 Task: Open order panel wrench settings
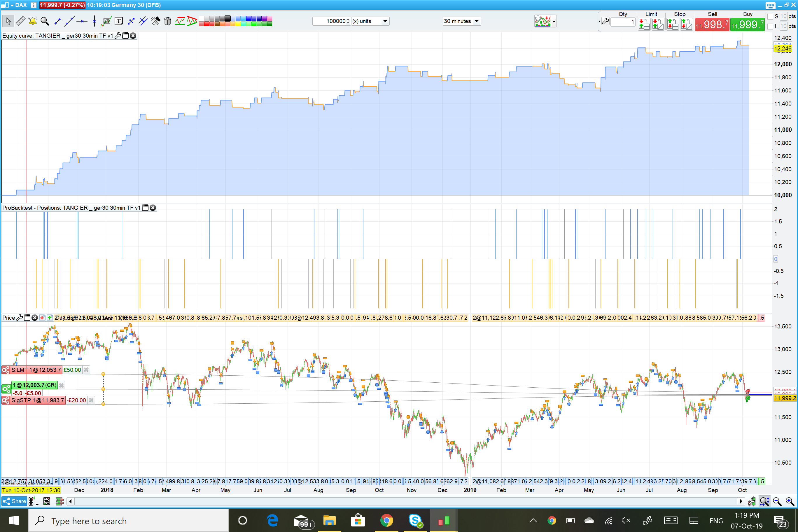[605, 21]
